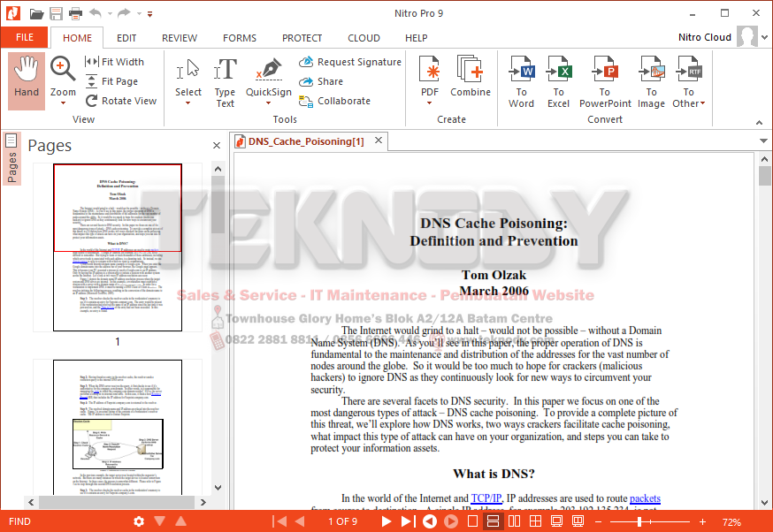Select page 1 thumbnail

[x=118, y=247]
